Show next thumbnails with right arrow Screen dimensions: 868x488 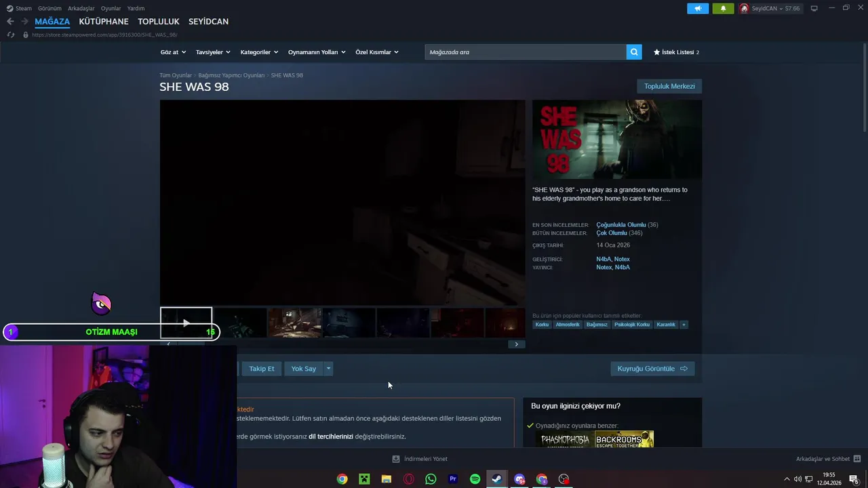click(x=516, y=344)
